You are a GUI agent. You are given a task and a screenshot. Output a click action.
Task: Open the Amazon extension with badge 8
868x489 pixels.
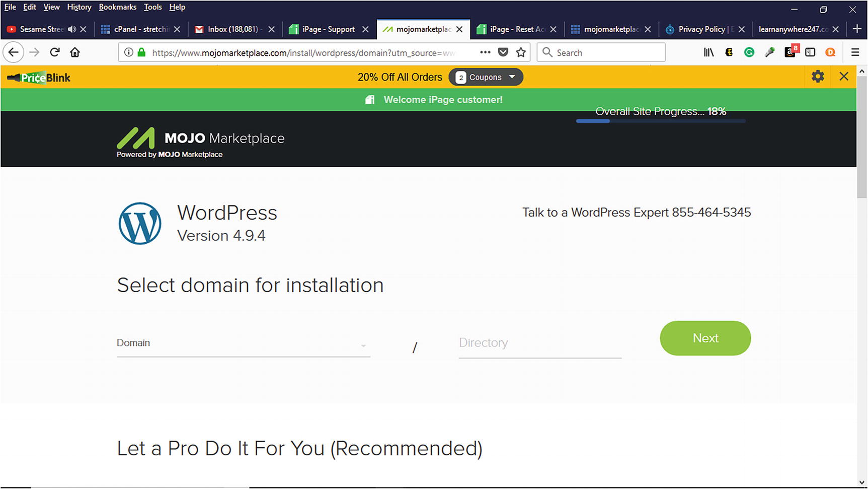[791, 51]
